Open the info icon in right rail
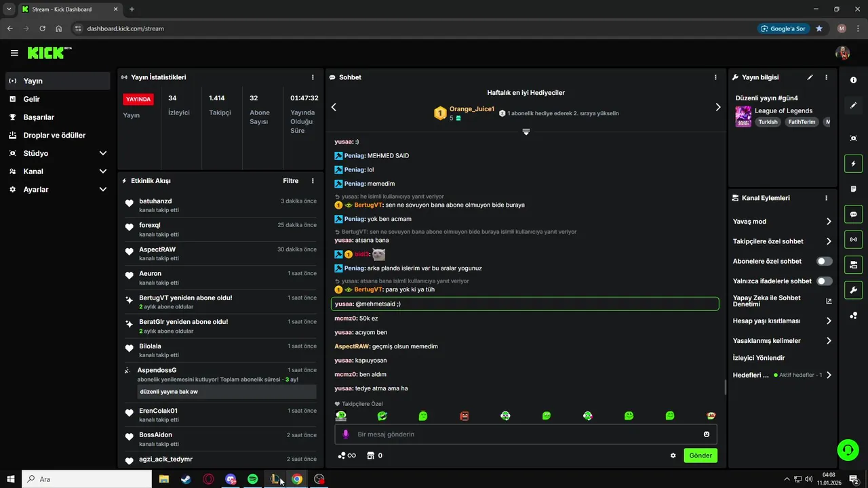868x488 pixels. click(853, 80)
